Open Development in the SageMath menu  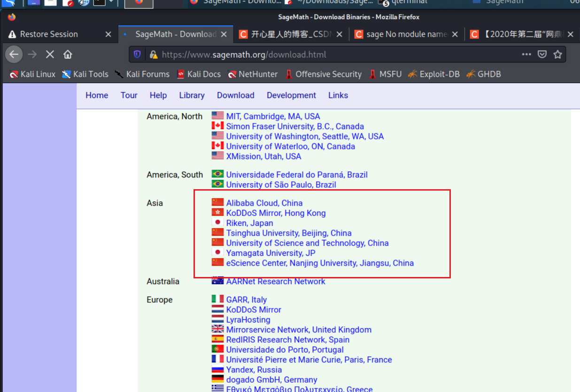[292, 95]
